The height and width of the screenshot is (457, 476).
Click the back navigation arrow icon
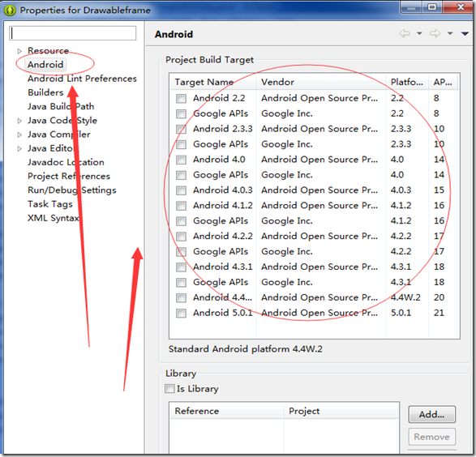pyautogui.click(x=405, y=33)
